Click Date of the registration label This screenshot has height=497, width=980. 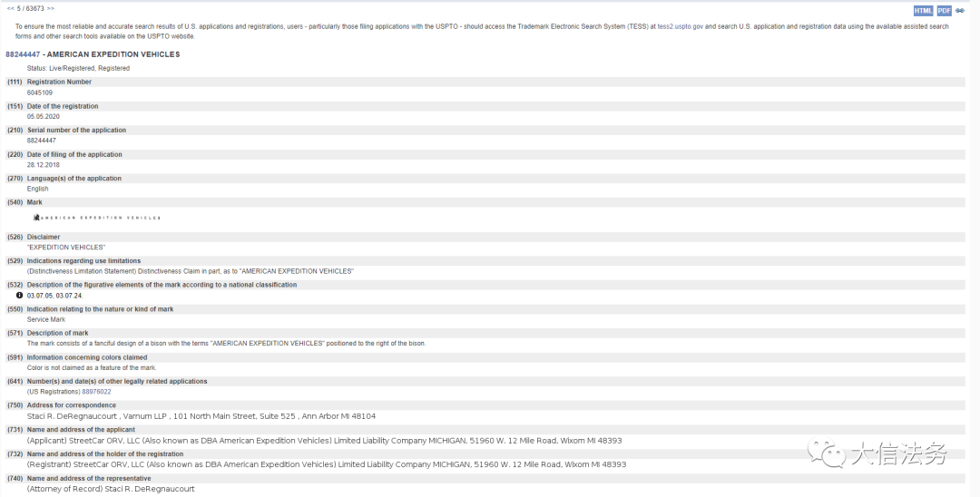(63, 106)
